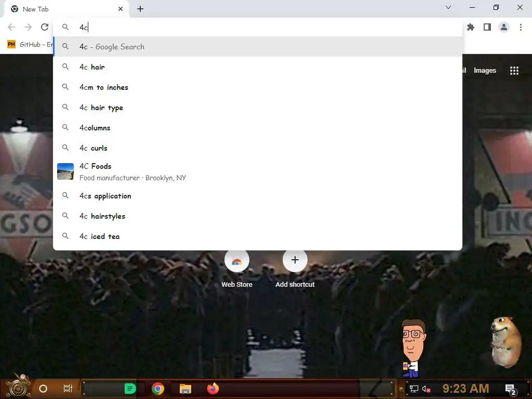Open the profile avatar menu

504,27
